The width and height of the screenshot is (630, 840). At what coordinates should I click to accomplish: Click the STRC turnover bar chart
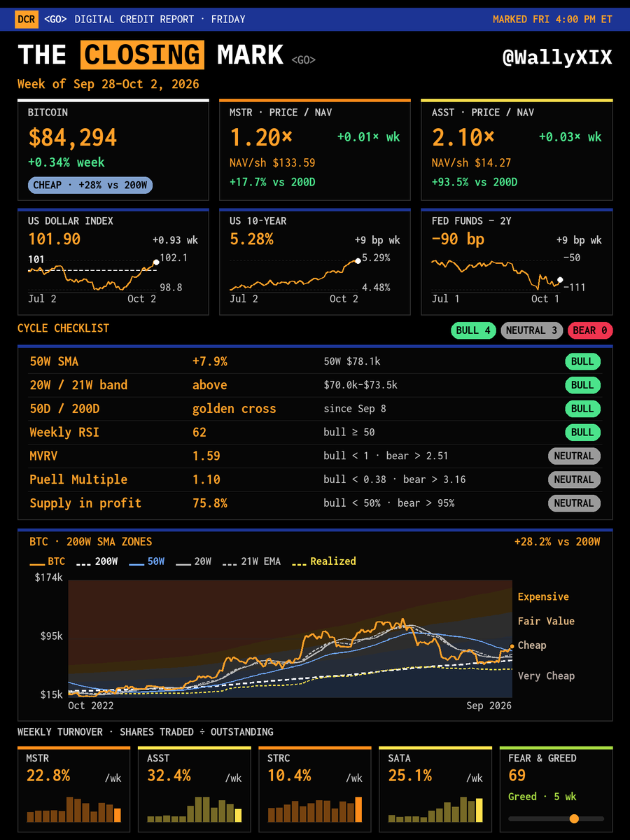click(x=315, y=809)
